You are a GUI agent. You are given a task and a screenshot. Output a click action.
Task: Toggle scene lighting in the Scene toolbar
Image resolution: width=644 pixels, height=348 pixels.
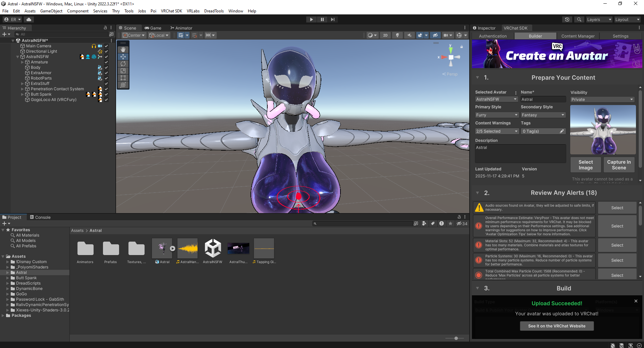click(x=397, y=35)
